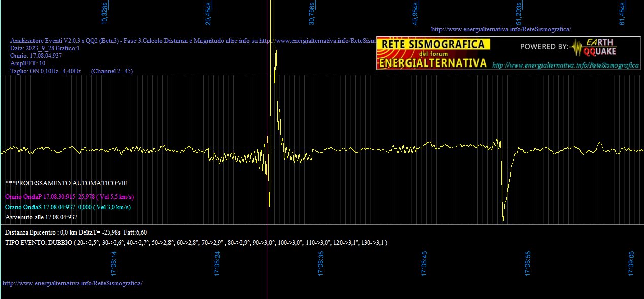Click the Avvenuto alle 17.08.04:937 text

41,217
